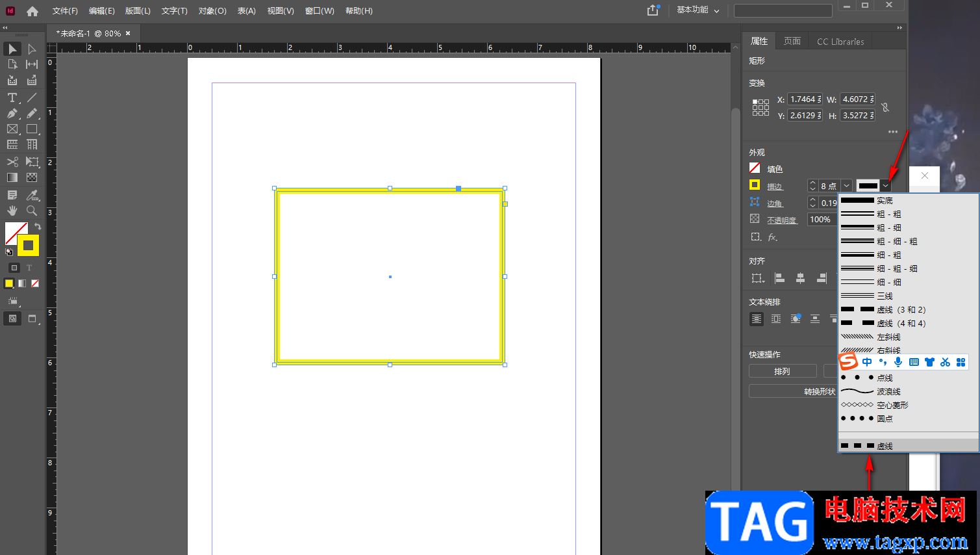Select the Direct Selection tool
This screenshot has height=555, width=980.
32,49
